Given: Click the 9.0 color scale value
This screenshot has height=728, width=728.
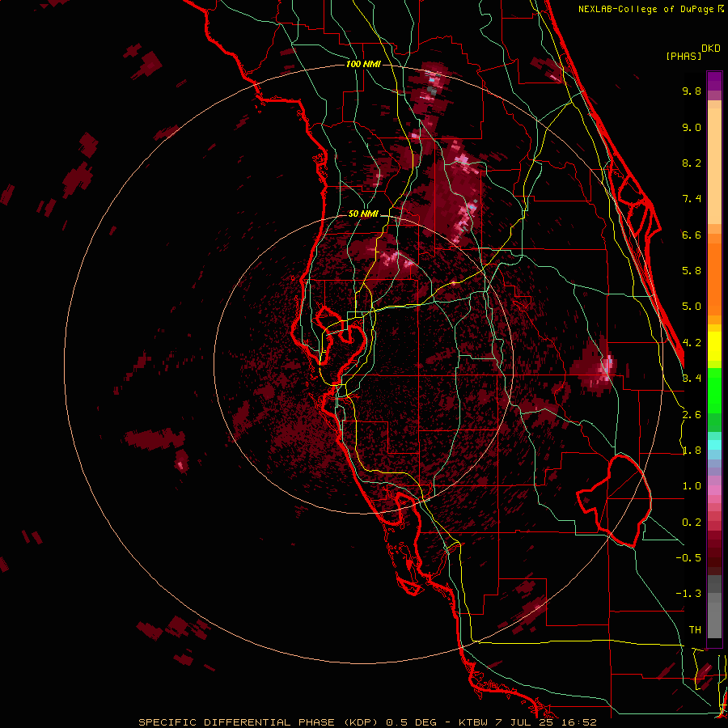Looking at the screenshot, I should pyautogui.click(x=692, y=127).
